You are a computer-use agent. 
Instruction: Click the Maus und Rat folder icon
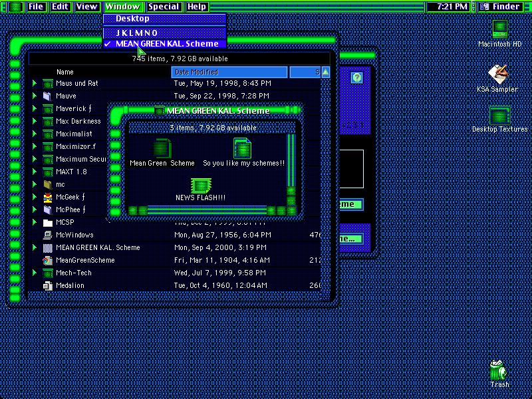pos(47,84)
